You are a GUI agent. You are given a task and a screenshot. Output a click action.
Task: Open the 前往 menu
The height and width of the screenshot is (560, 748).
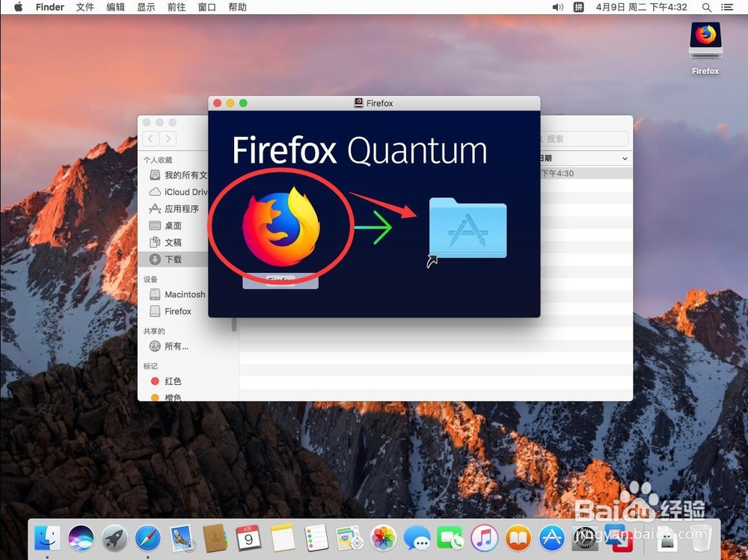pyautogui.click(x=177, y=7)
